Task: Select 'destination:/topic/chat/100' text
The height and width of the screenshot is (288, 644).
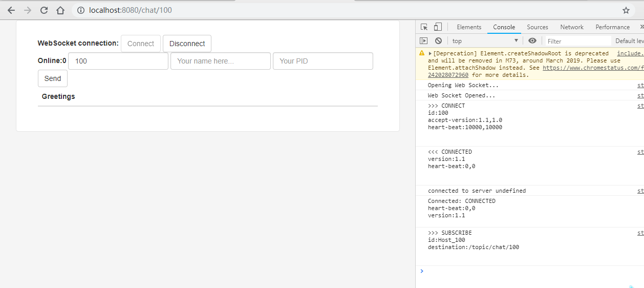Action: 474,247
